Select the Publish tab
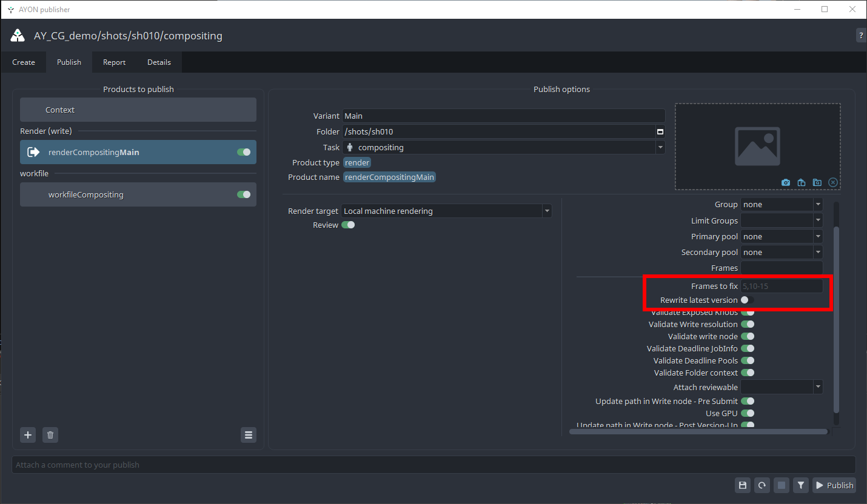Image resolution: width=867 pixels, height=504 pixels. tap(69, 62)
